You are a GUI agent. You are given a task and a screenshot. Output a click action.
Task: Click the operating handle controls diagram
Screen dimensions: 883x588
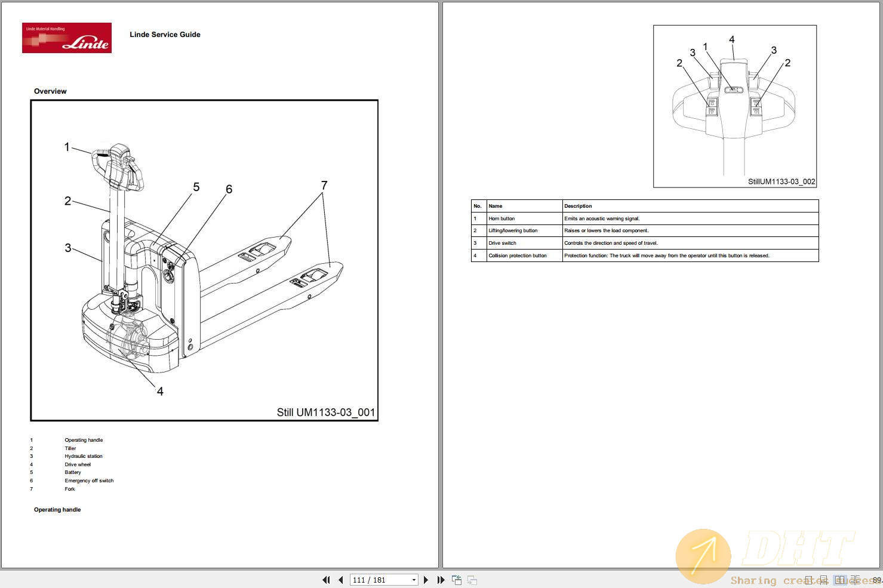pos(735,106)
